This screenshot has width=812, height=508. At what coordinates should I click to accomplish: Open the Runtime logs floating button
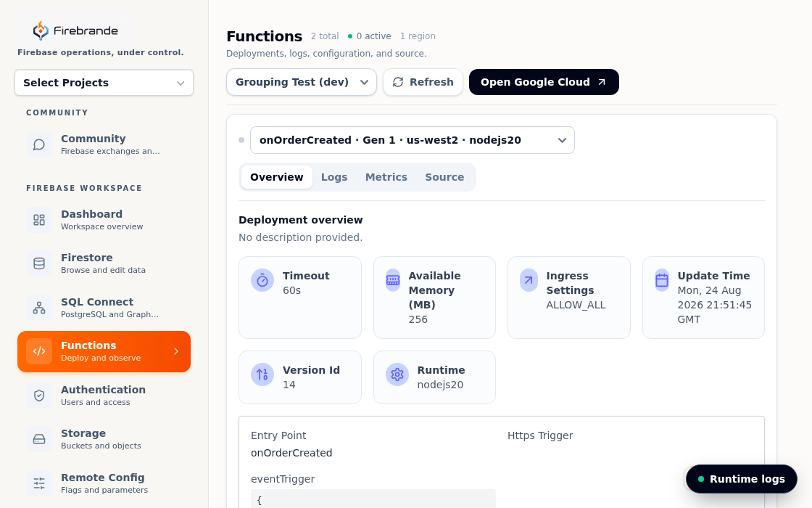(x=742, y=479)
